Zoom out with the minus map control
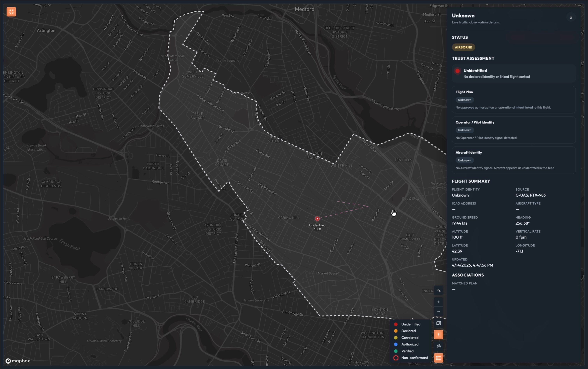 coord(438,311)
